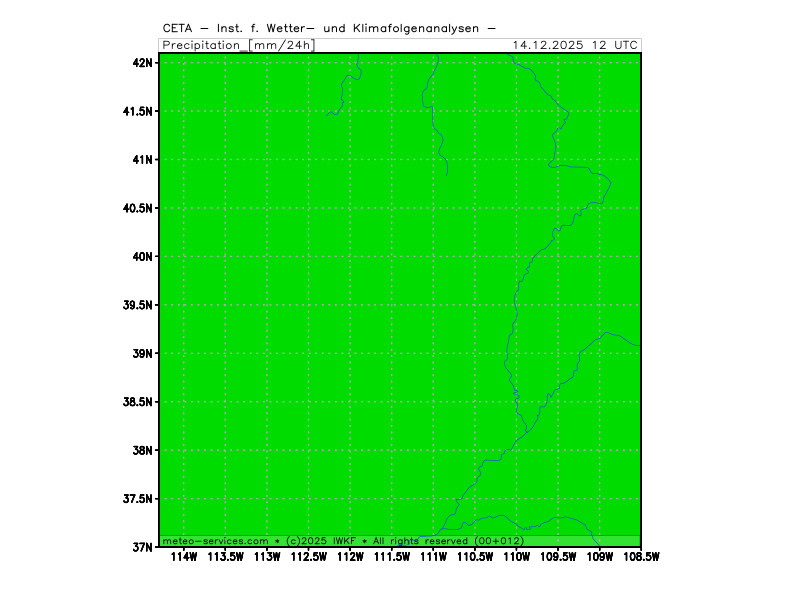Click the 37N latitude axis label
This screenshot has height=600, width=800.
click(144, 547)
